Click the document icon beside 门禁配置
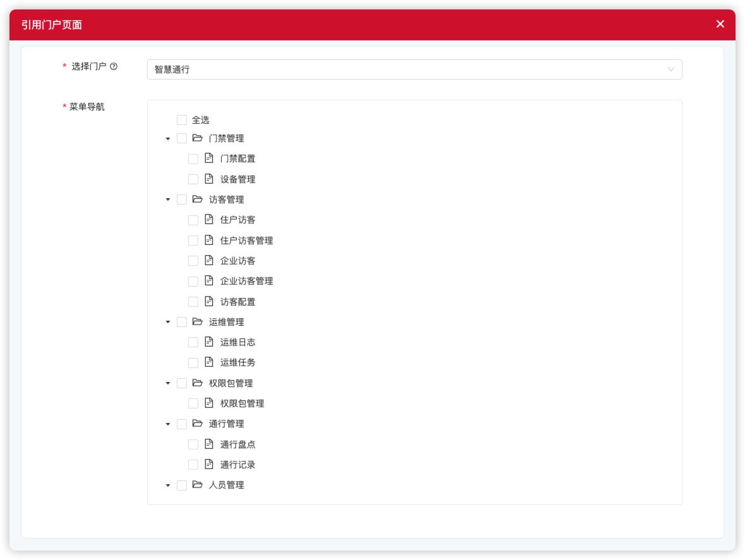The height and width of the screenshot is (560, 745). [209, 158]
